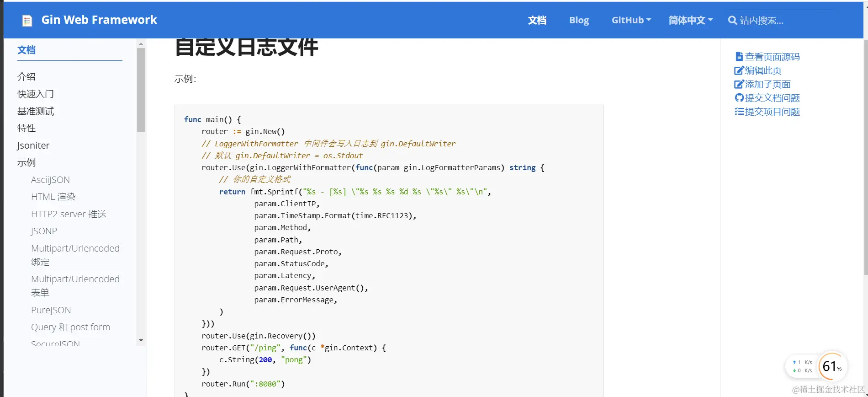Click the search magnifier icon in navbar
The image size is (868, 397).
[x=732, y=21]
